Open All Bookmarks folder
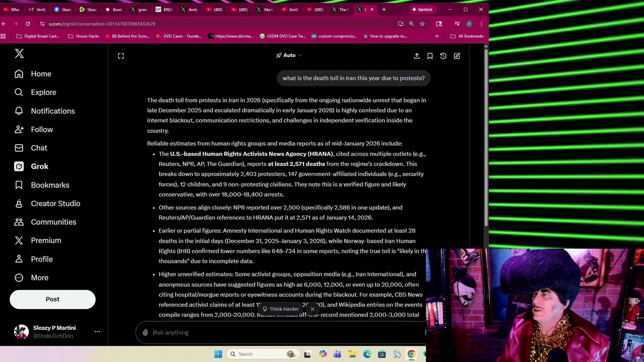The image size is (644, 362). (x=467, y=36)
